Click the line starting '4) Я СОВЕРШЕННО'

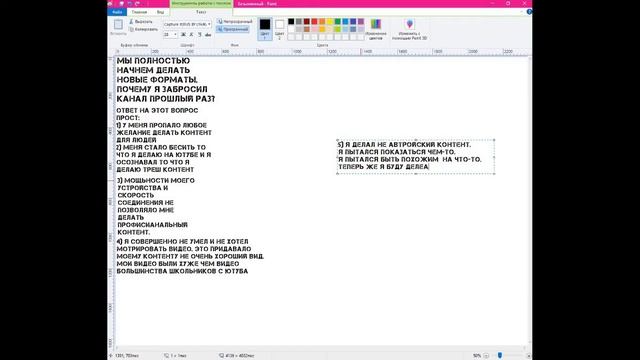(x=182, y=242)
